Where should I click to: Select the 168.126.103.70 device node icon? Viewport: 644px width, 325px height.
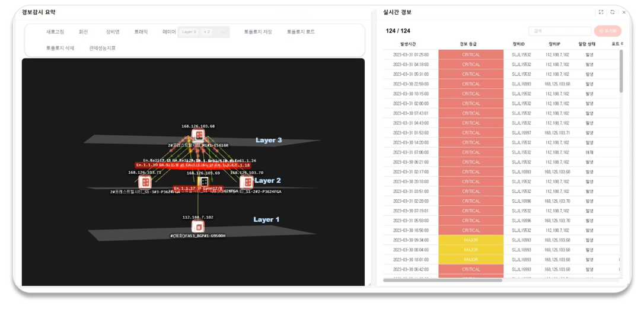(x=246, y=181)
